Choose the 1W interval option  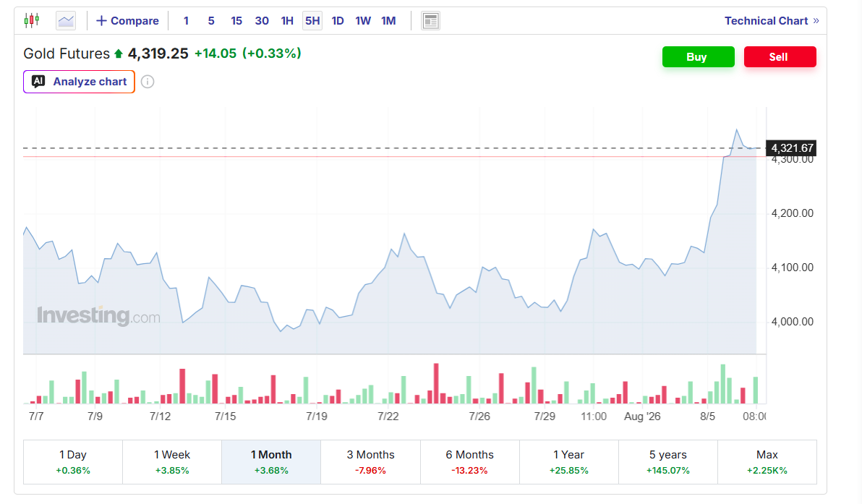pos(363,21)
